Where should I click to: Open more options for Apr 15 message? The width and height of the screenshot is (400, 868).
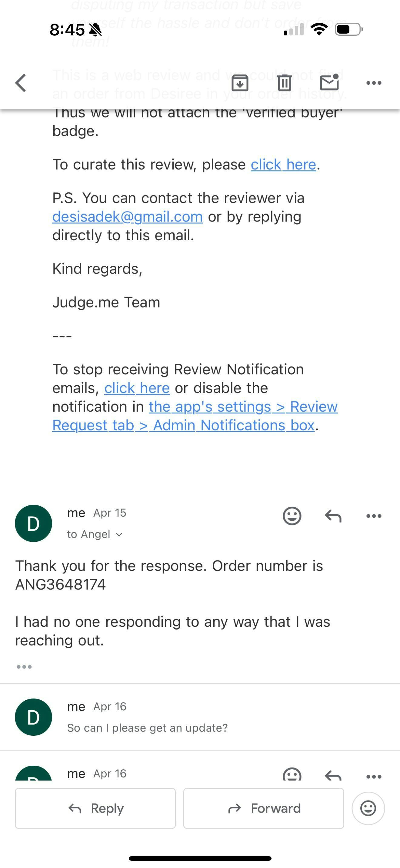pos(374,516)
